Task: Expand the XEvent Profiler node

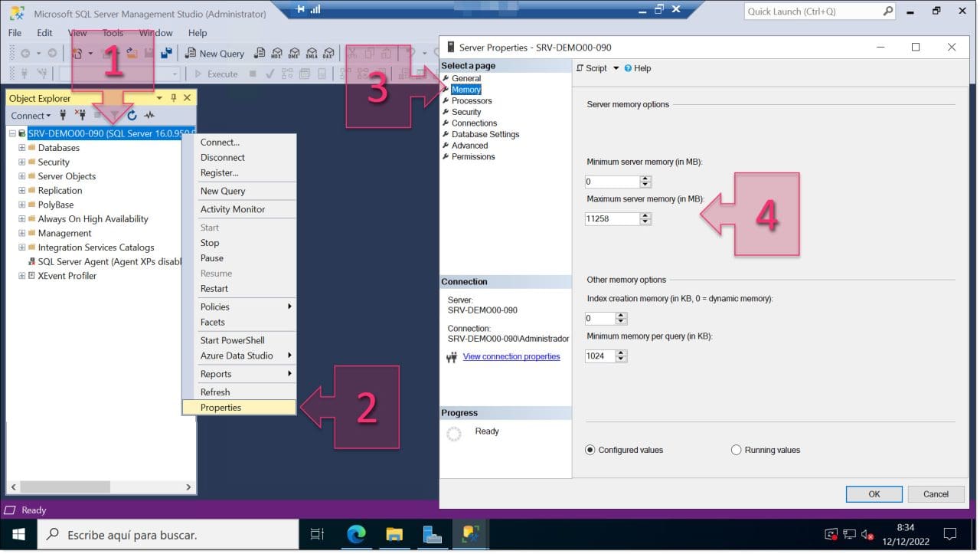Action: (21, 276)
